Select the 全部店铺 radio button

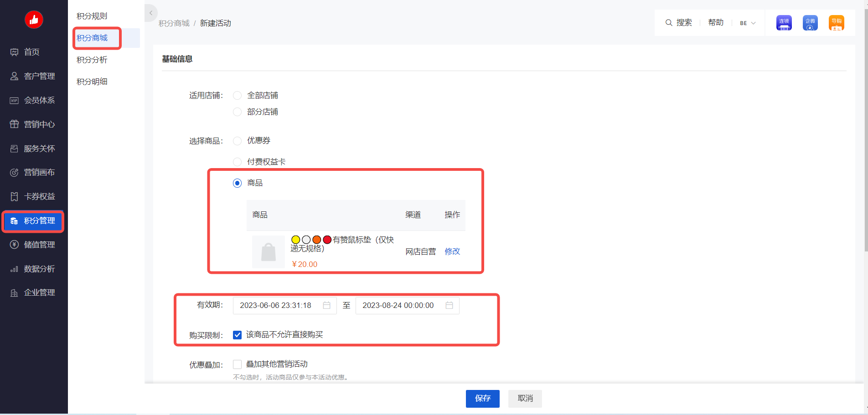237,96
